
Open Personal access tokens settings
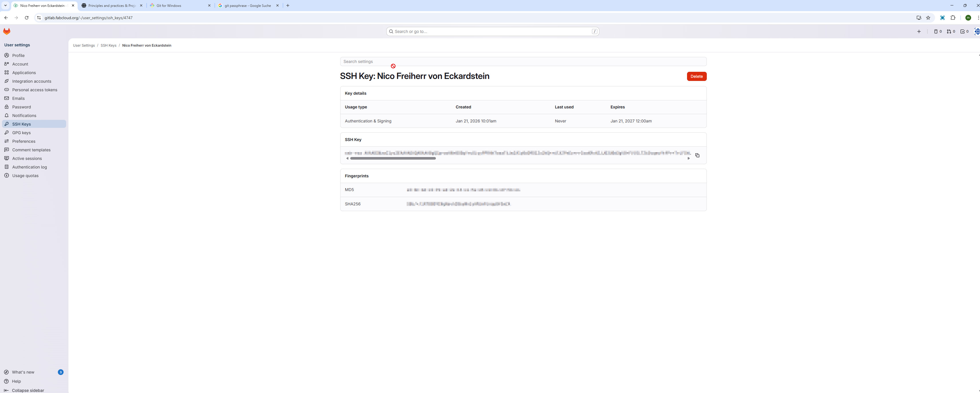35,90
